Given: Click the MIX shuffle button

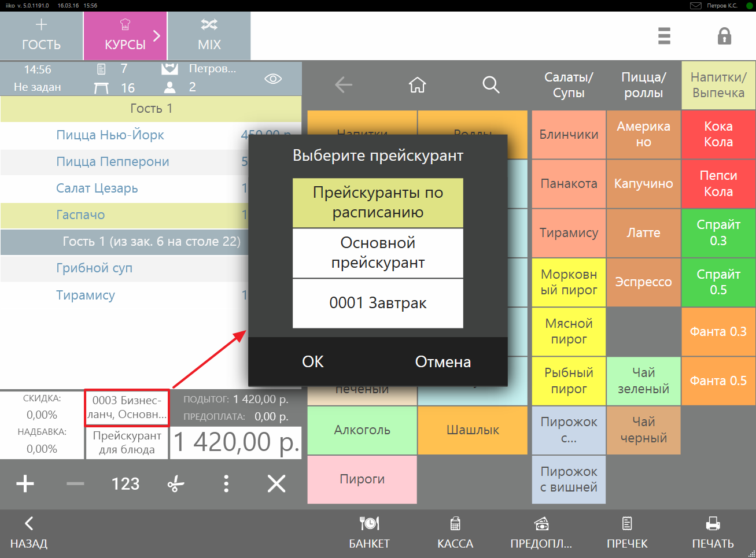Looking at the screenshot, I should (209, 35).
